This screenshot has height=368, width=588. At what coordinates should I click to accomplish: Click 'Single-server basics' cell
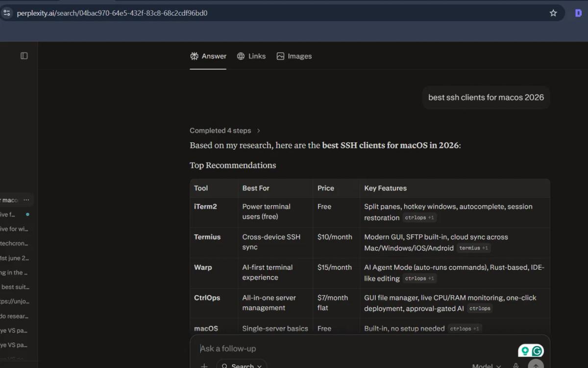(275, 328)
